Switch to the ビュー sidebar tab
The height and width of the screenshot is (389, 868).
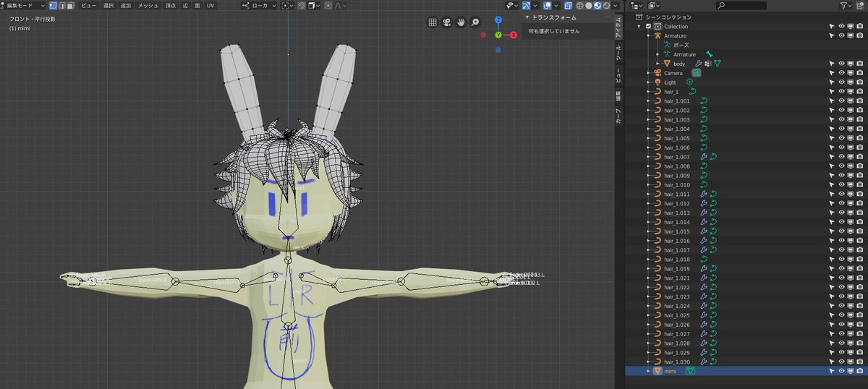pyautogui.click(x=618, y=76)
